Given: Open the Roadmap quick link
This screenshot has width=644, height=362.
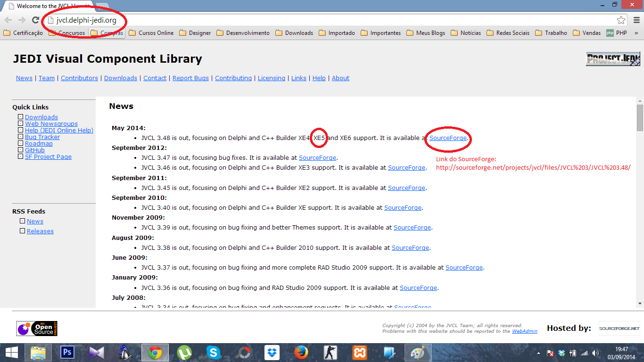Looking at the screenshot, I should 39,144.
